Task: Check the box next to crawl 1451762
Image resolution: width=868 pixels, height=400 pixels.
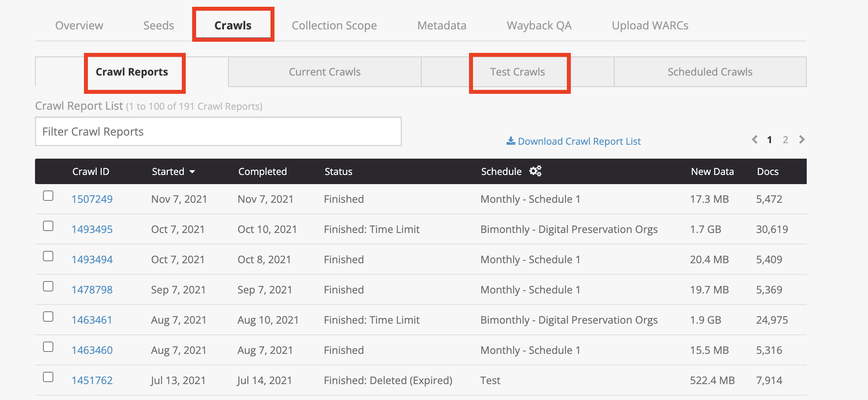Action: [48, 377]
